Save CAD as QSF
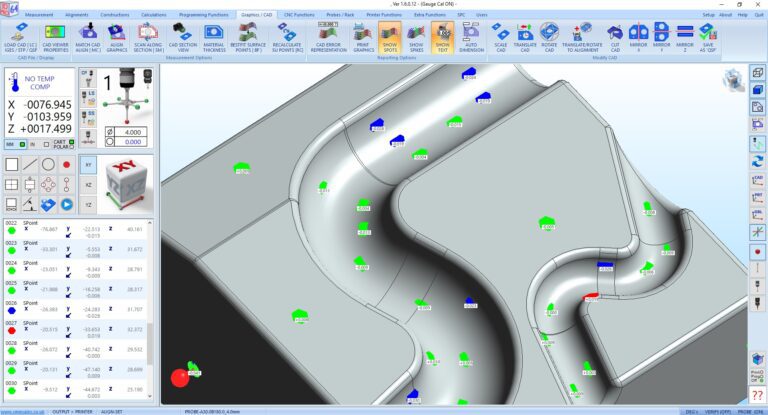 [x=708, y=38]
